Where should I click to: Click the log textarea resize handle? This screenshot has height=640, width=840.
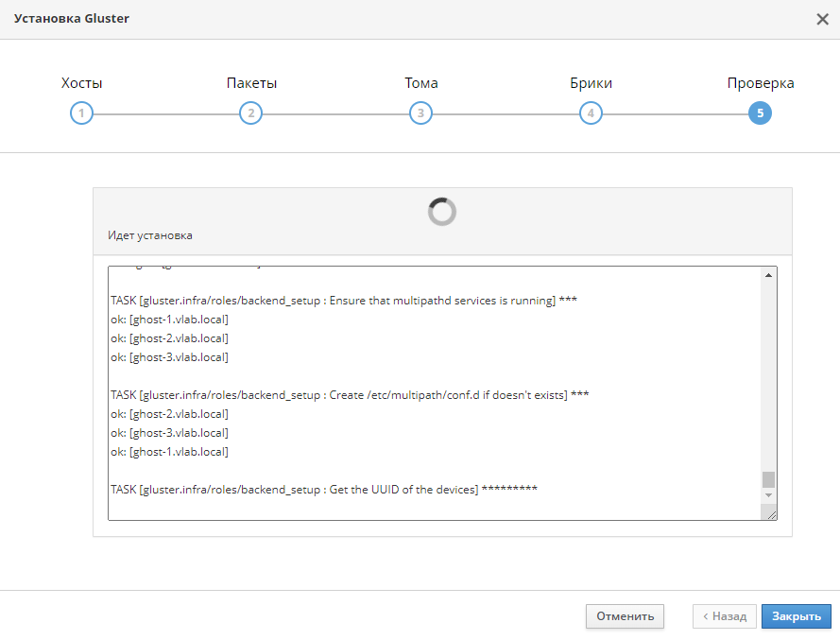click(771, 514)
